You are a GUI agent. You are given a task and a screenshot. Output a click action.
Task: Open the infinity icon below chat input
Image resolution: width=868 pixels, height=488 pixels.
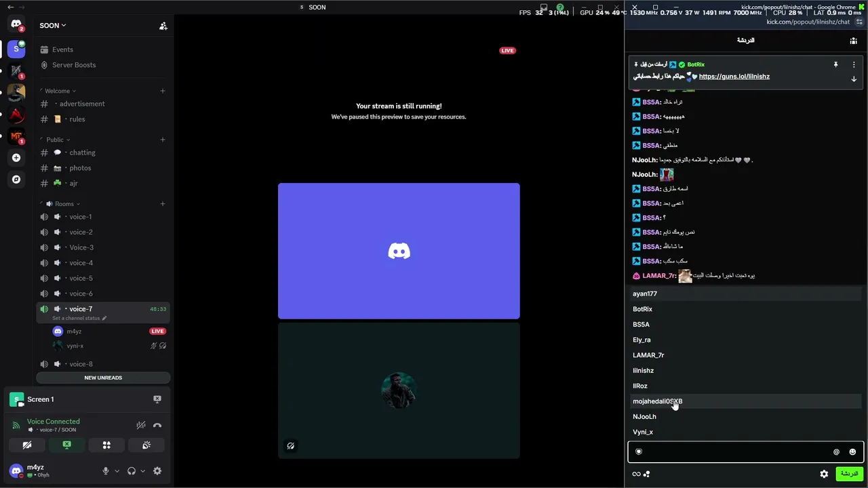click(x=636, y=474)
